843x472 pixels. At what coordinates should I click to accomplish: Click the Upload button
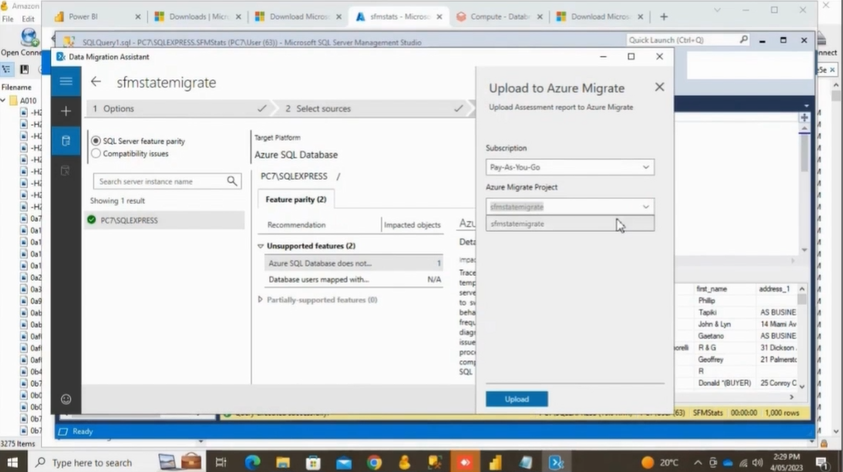click(517, 399)
